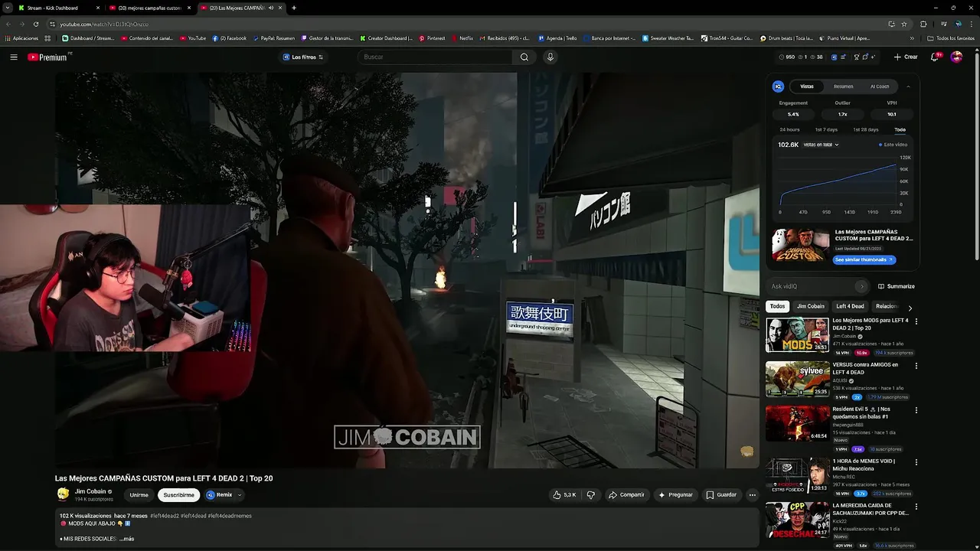Open the new tab plus button
Screen dimensions: 980x551
294,8
